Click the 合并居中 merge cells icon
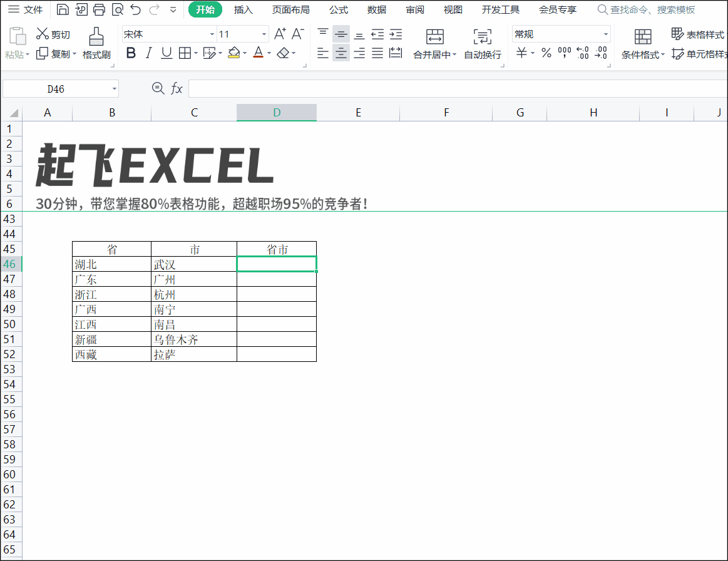Screen dimensions: 728x561 tap(434, 37)
